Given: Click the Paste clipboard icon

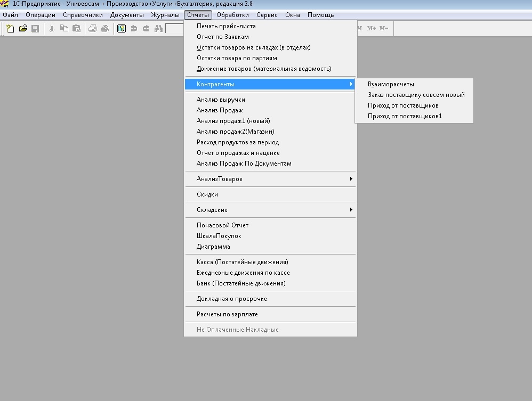Looking at the screenshot, I should coord(76,28).
